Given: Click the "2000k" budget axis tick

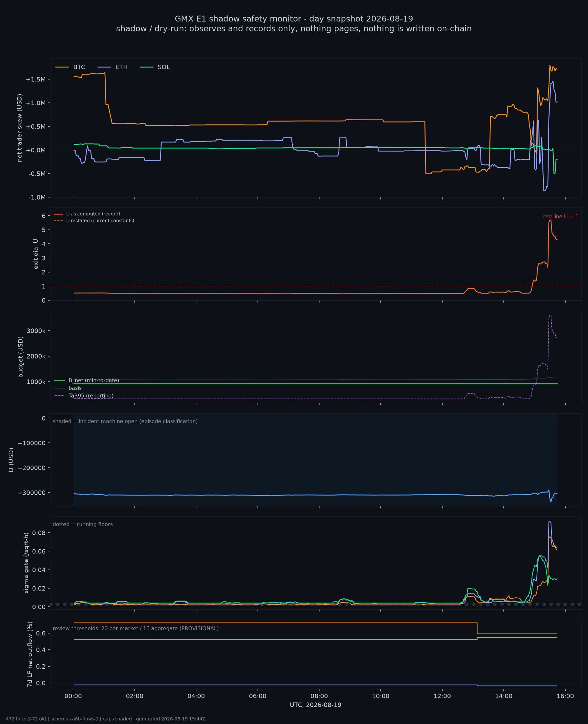Looking at the screenshot, I should [36, 356].
